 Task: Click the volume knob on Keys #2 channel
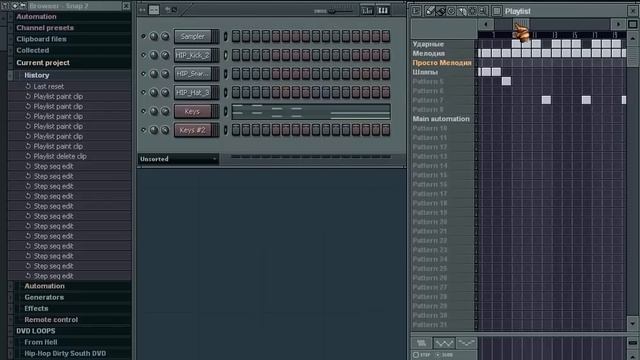[165, 130]
